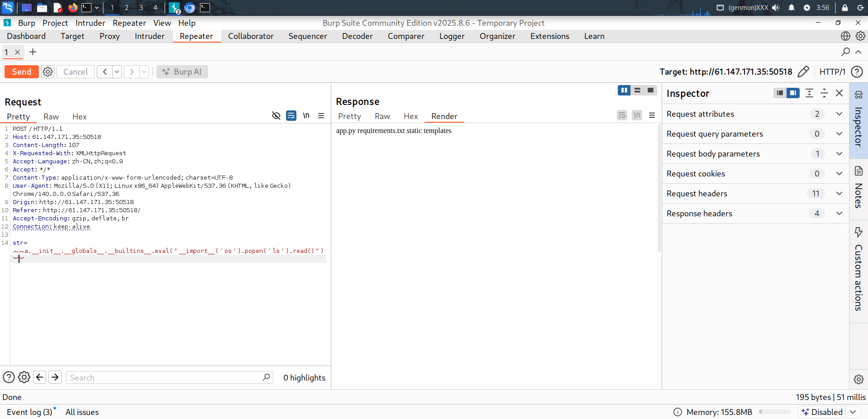868x419 pixels.
Task: Open the Burp globe icon
Action: [x=845, y=36]
